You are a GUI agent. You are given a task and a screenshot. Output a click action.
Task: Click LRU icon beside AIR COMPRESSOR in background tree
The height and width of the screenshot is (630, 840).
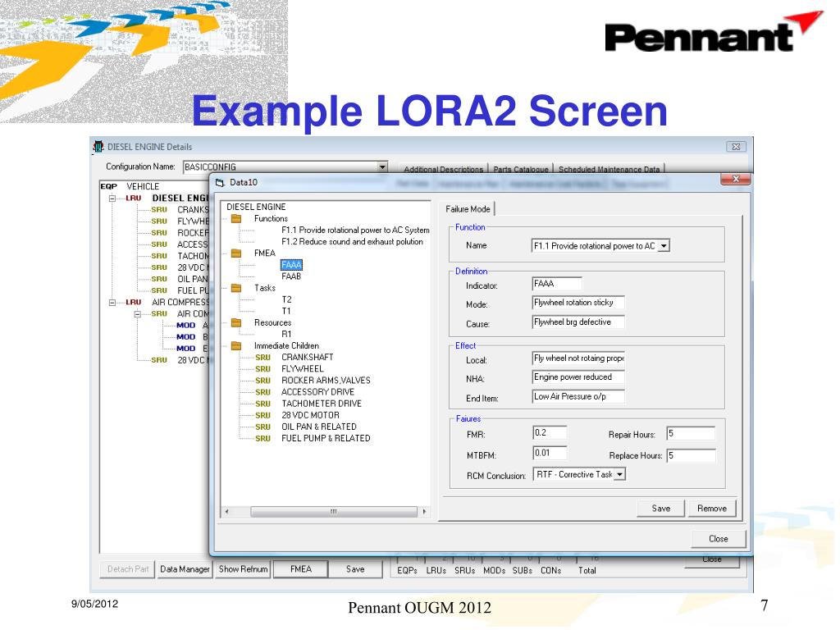[134, 303]
